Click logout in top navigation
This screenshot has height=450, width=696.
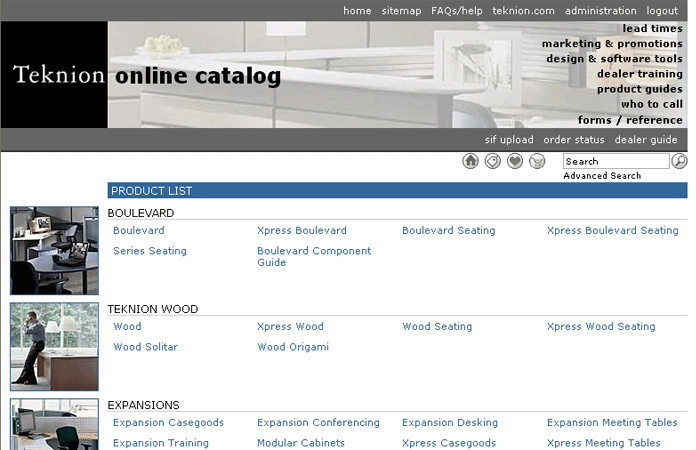click(x=662, y=11)
